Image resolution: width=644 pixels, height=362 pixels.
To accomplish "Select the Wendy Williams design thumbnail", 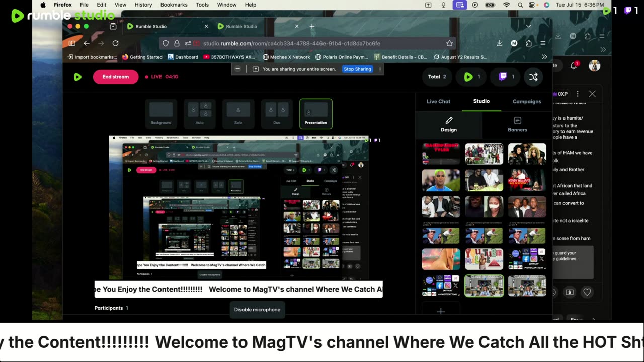I will [527, 180].
